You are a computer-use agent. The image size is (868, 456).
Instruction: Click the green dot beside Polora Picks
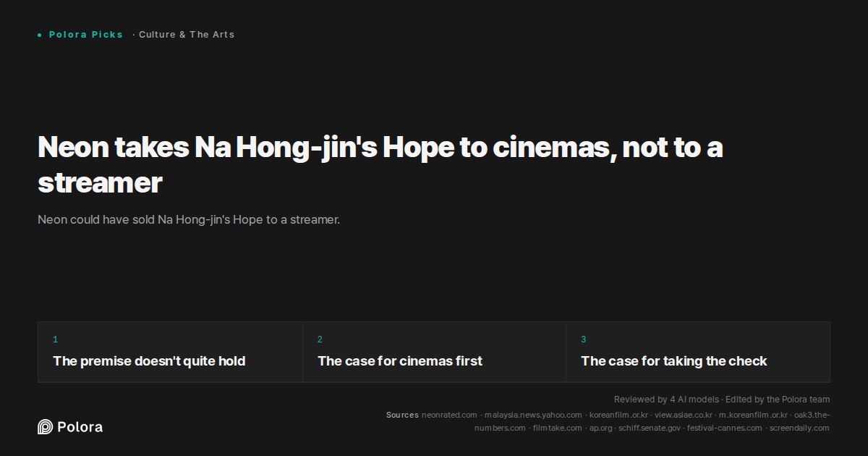[x=40, y=35]
